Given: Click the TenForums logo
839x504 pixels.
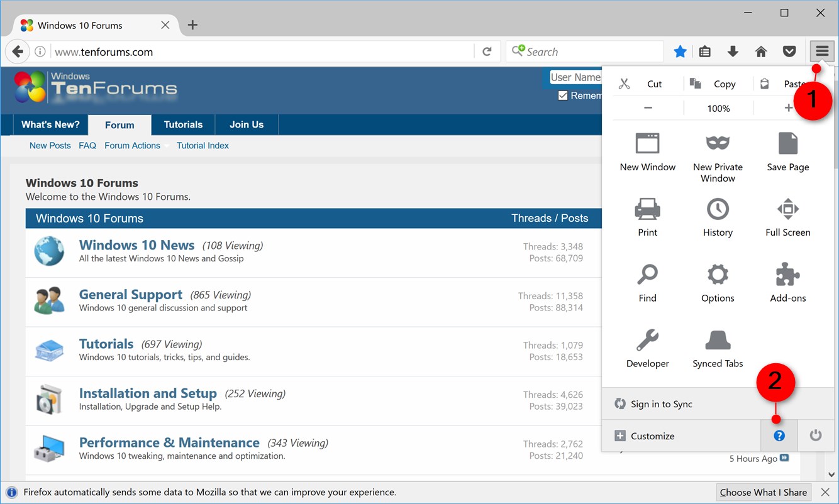Looking at the screenshot, I should pos(96,87).
